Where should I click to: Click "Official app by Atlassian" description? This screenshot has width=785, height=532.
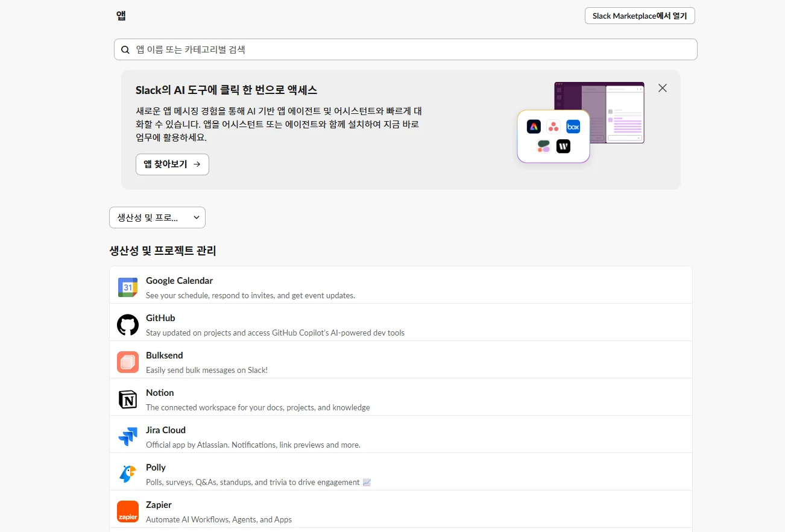coord(253,445)
